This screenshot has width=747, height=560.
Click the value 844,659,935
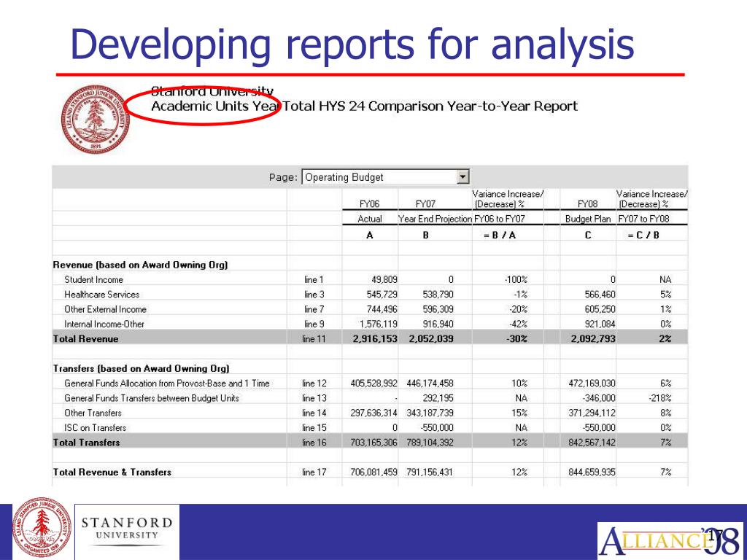pyautogui.click(x=592, y=472)
